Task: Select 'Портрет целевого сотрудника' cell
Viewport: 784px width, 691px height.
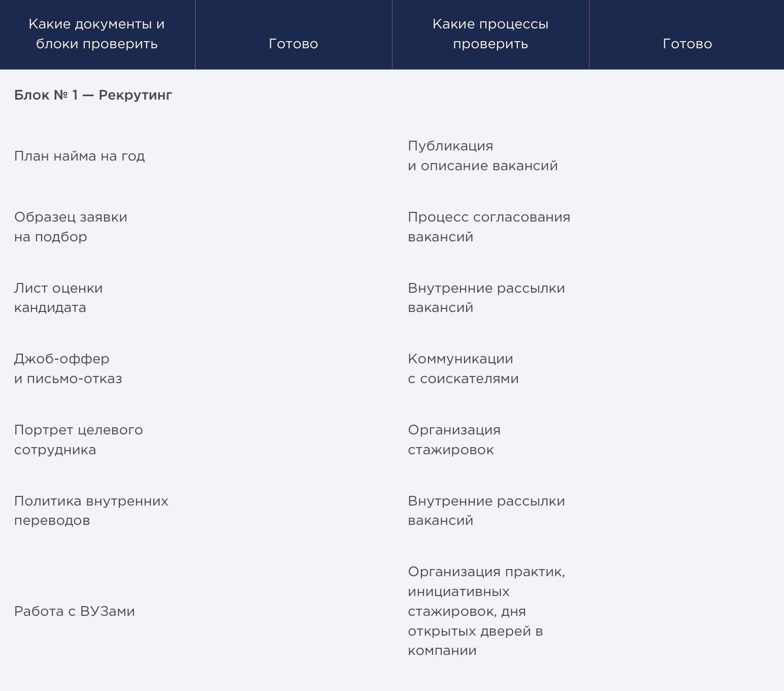Action: click(x=78, y=439)
